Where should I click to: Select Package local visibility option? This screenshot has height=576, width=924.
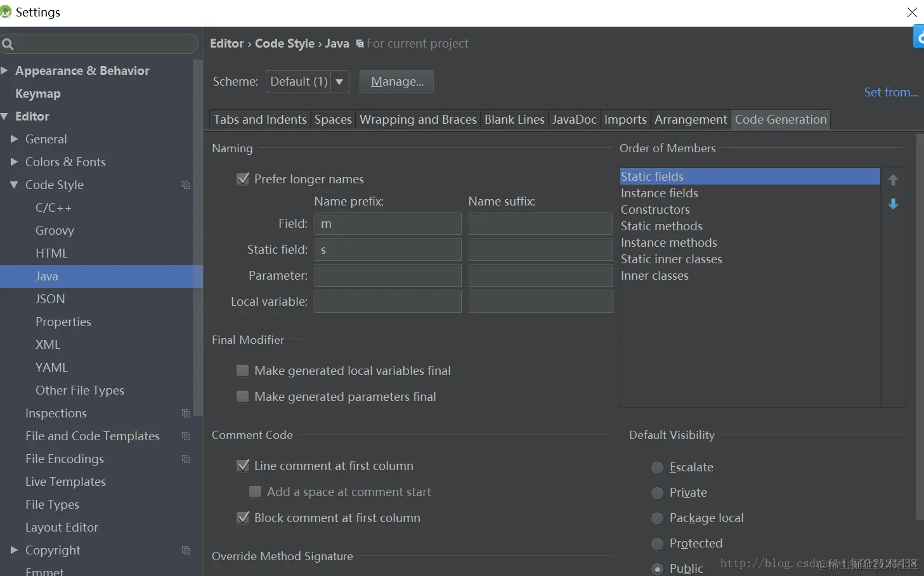[x=658, y=518]
